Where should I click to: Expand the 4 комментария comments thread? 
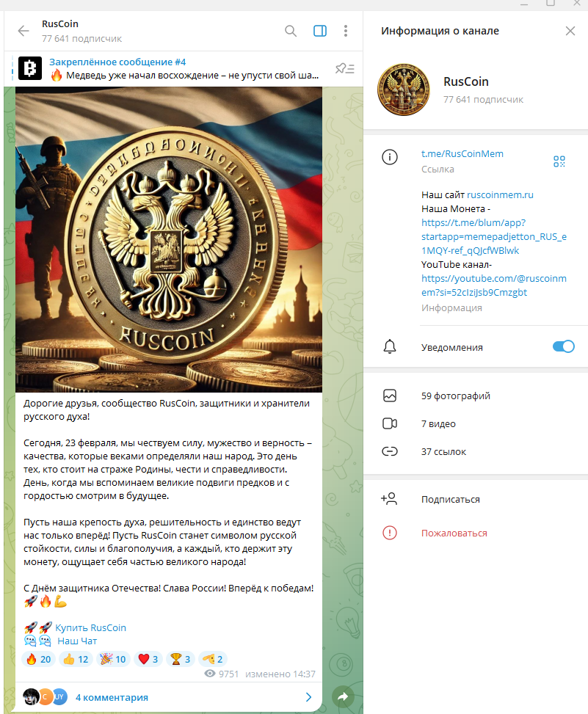click(169, 697)
